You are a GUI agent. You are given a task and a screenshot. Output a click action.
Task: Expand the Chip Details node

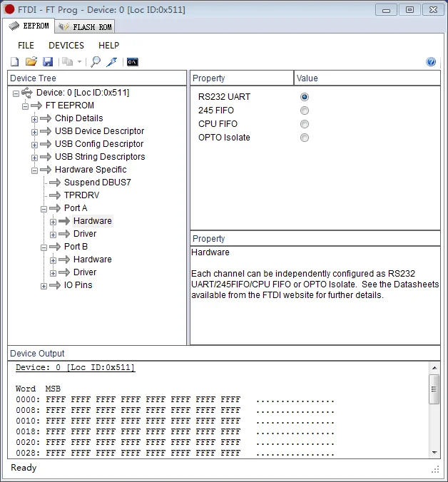(x=34, y=119)
